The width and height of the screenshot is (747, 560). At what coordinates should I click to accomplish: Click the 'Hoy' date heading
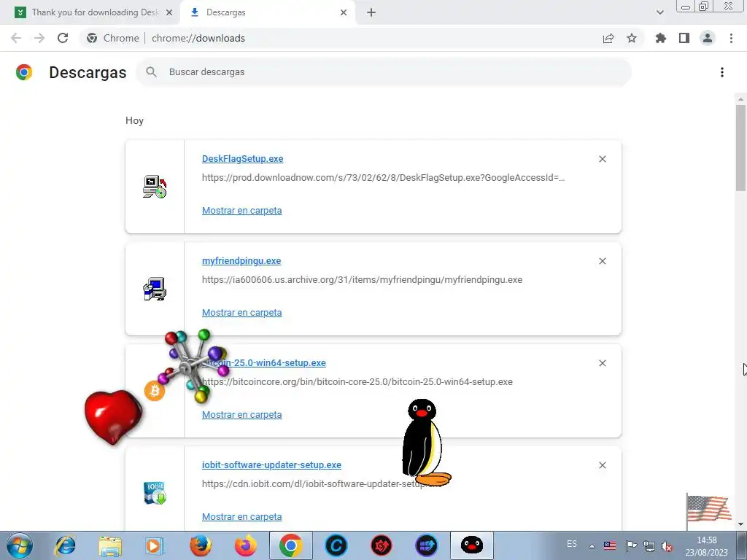point(134,120)
